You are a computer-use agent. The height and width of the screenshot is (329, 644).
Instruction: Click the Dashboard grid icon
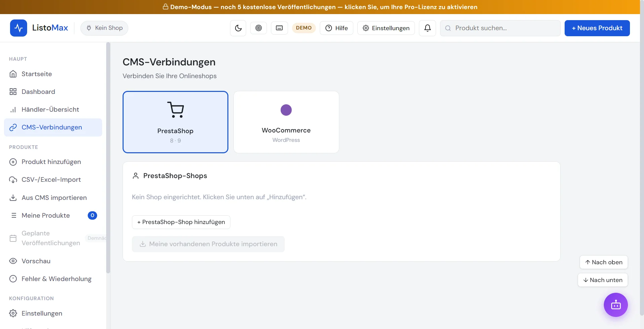tap(13, 92)
